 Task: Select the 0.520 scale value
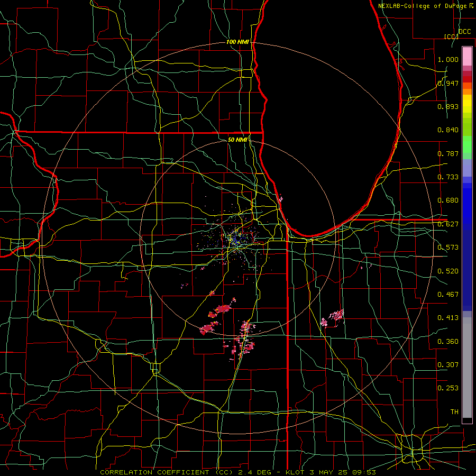[x=448, y=271]
